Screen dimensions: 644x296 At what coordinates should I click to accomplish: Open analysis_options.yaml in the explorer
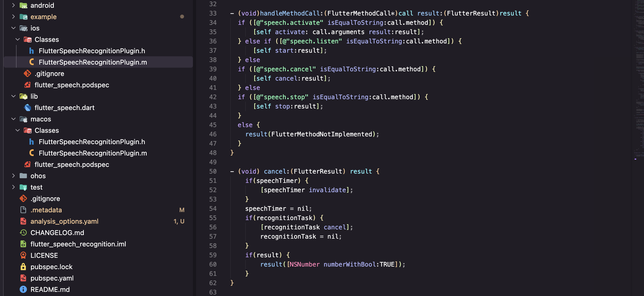(64, 221)
